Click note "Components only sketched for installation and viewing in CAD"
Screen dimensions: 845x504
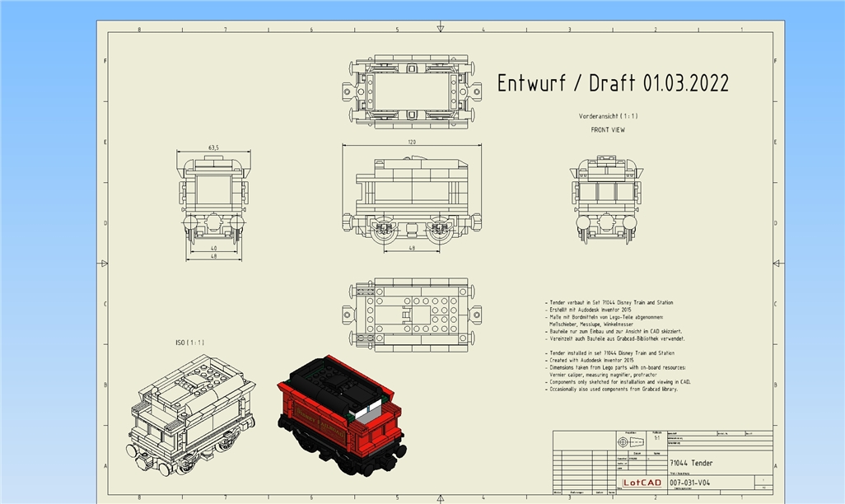(x=618, y=381)
